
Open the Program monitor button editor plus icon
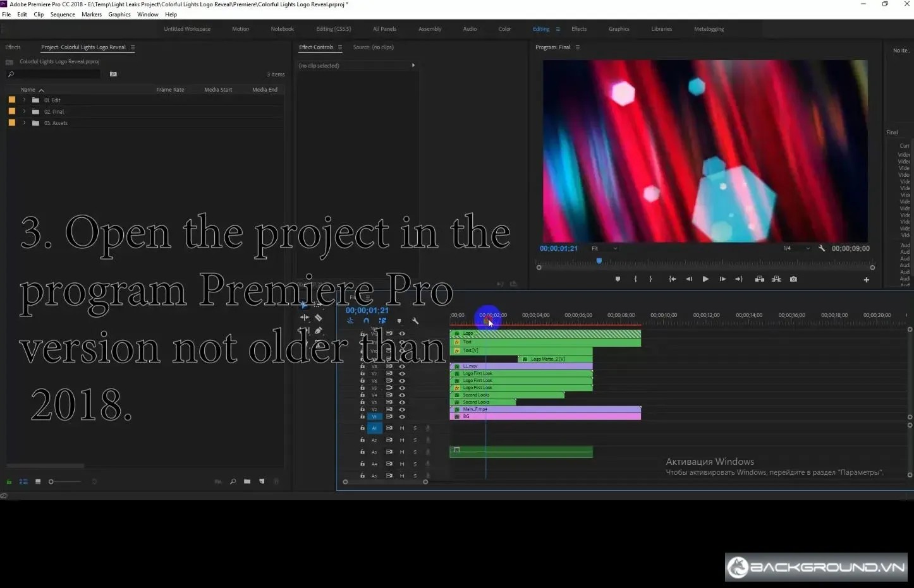(867, 280)
